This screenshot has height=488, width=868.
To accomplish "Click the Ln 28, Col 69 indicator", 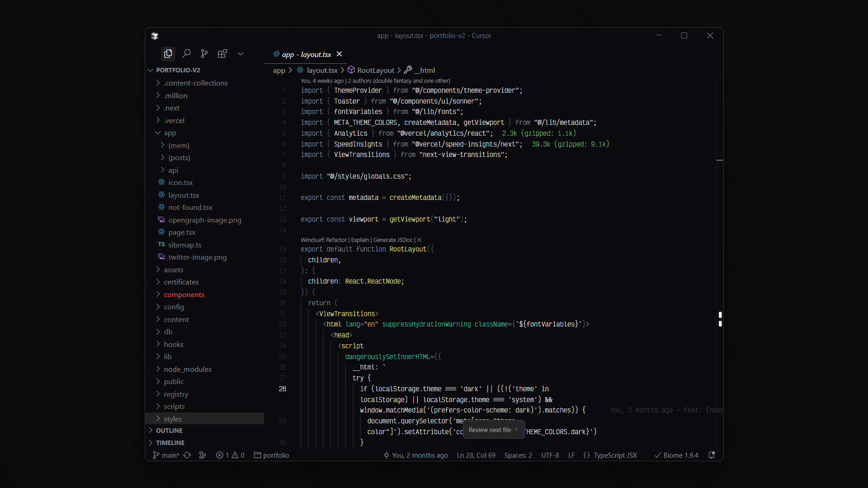I will (x=476, y=455).
